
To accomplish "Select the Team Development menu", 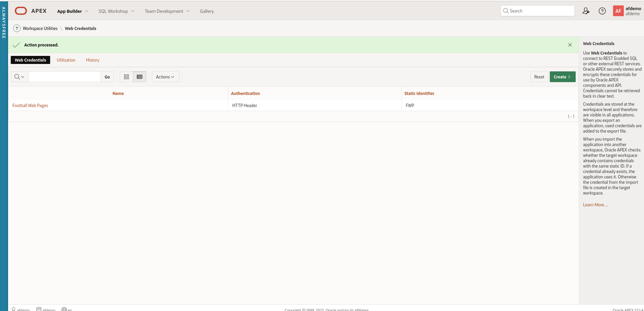I will 164,11.
